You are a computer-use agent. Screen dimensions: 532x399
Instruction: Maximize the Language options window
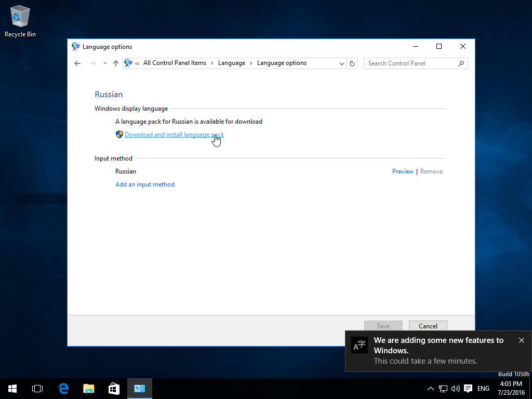(439, 46)
